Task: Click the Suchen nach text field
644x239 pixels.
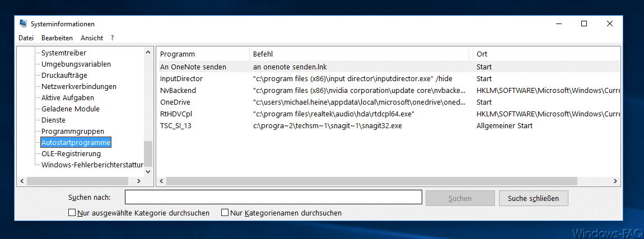Action: [x=273, y=197]
